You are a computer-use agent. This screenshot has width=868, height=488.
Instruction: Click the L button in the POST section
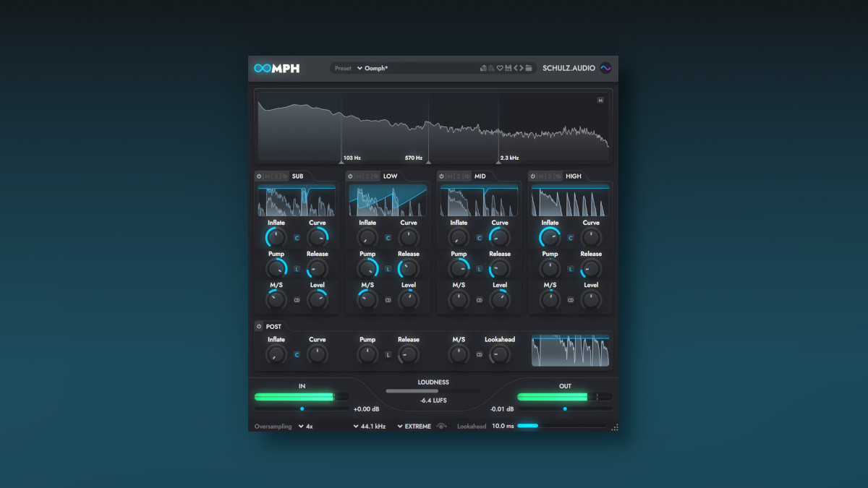click(388, 355)
